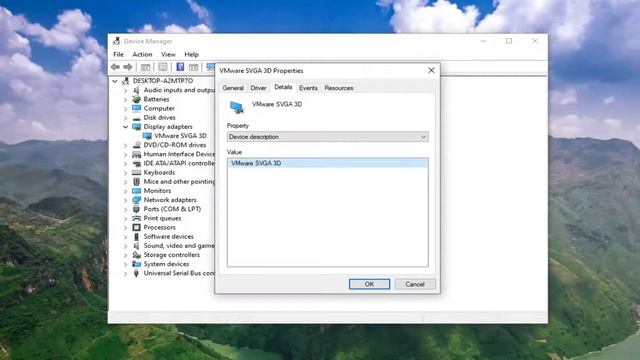Switch to the General tab
This screenshot has height=360, width=640.
[x=233, y=88]
